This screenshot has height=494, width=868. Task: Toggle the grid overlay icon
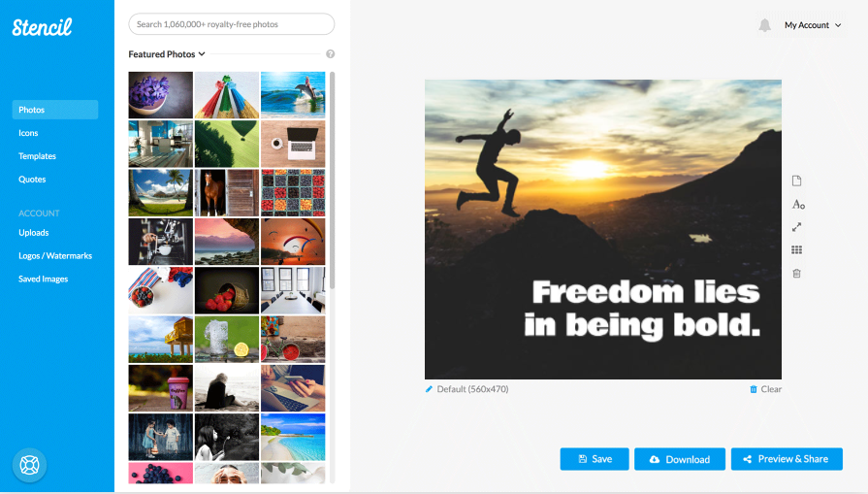(x=796, y=249)
